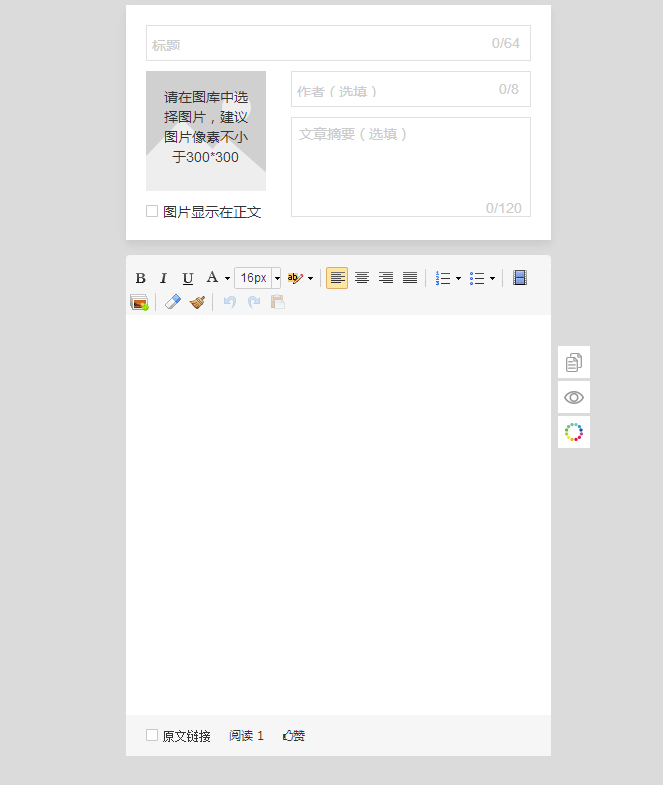Open font color dropdown arrow
The width and height of the screenshot is (663, 785).
227,278
